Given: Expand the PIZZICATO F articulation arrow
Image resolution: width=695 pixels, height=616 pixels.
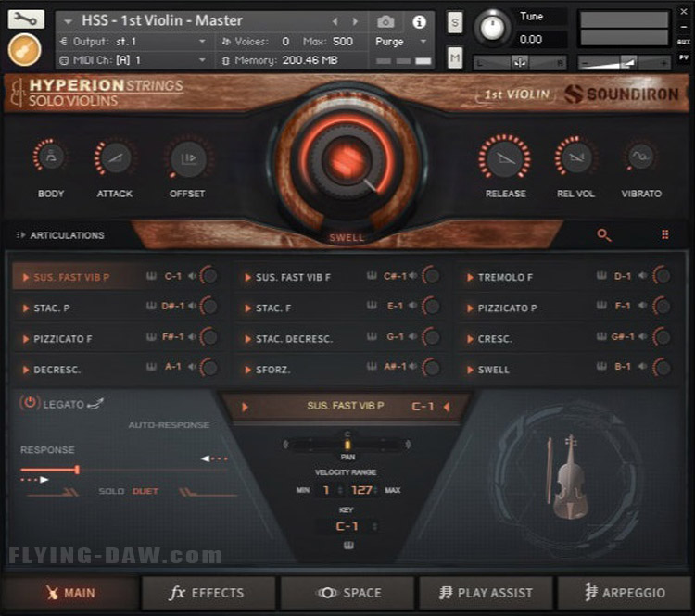Looking at the screenshot, I should point(26,339).
